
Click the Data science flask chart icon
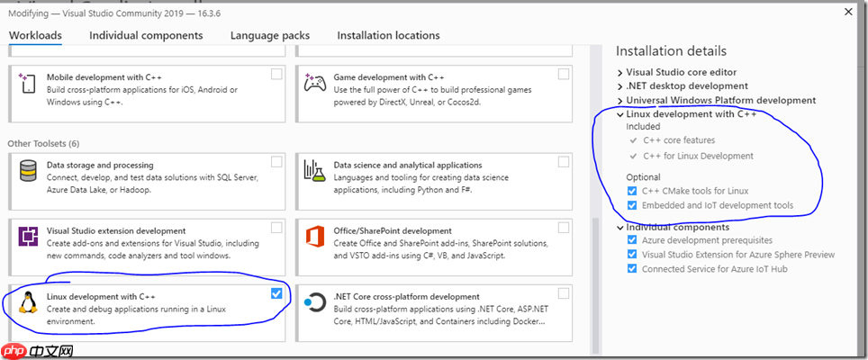coord(314,170)
